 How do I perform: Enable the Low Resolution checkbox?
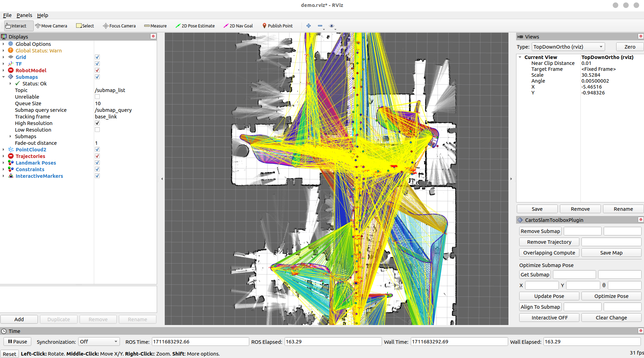tap(97, 130)
